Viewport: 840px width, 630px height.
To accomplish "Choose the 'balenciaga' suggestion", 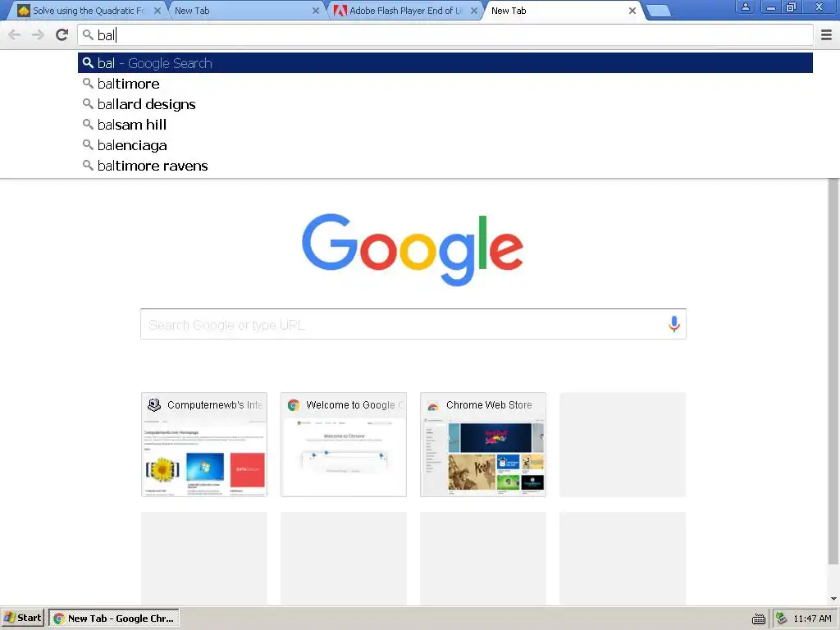I will click(445, 145).
